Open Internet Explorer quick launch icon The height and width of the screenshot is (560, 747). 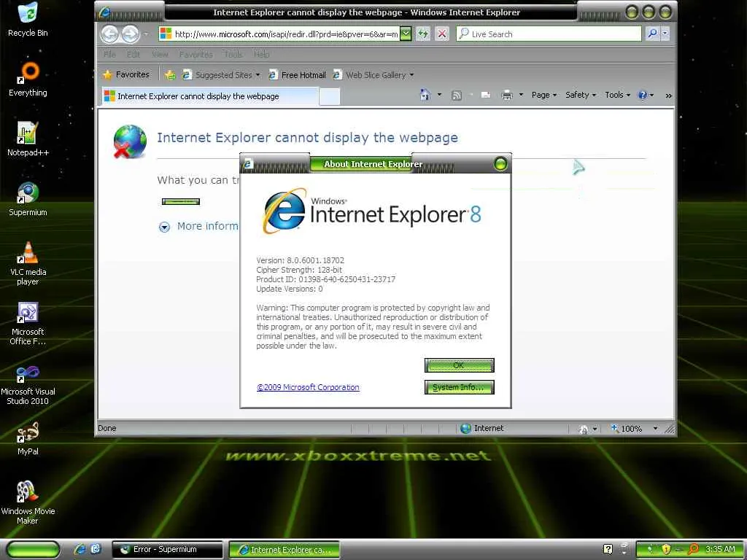[x=80, y=549]
